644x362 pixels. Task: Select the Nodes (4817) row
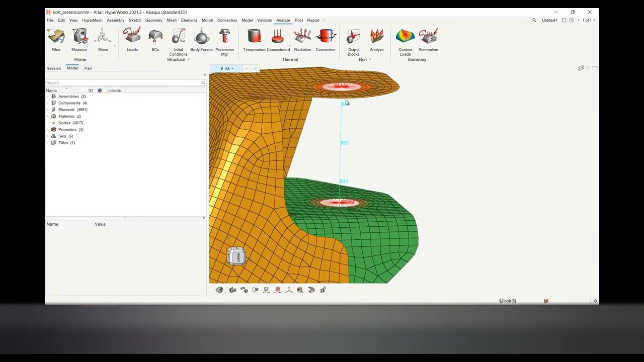click(x=70, y=123)
